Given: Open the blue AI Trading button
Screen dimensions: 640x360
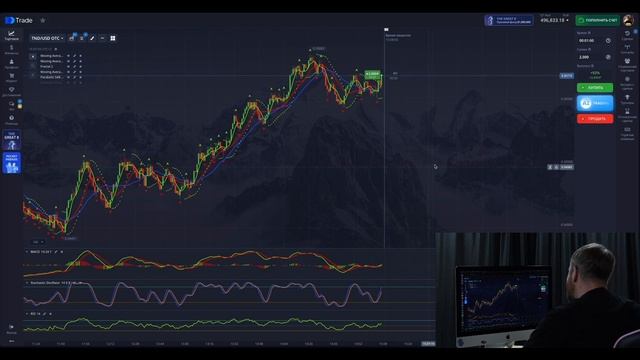Looking at the screenshot, I should click(x=595, y=103).
